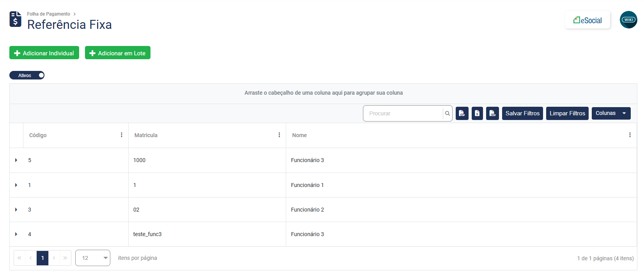
Task: Open the Colunas dropdown
Action: tap(611, 113)
